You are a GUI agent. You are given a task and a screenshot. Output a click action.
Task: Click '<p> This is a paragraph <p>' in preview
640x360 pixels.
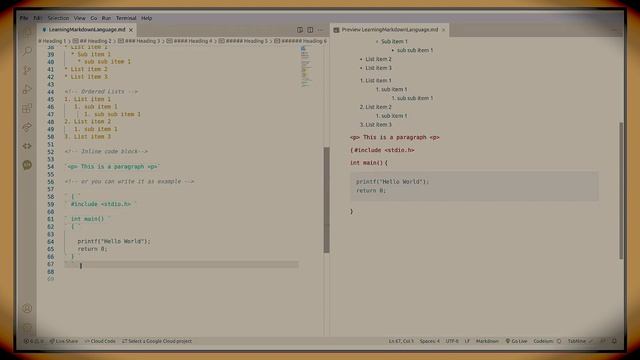[395, 138]
